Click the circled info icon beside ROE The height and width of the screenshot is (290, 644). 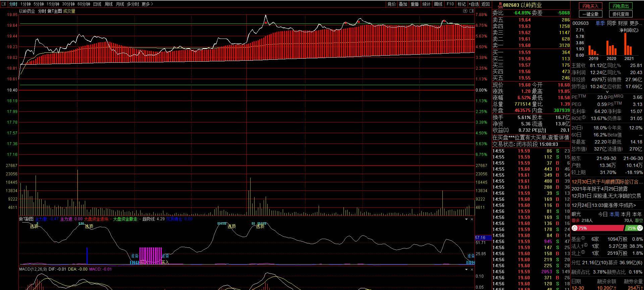pyautogui.click(x=584, y=117)
